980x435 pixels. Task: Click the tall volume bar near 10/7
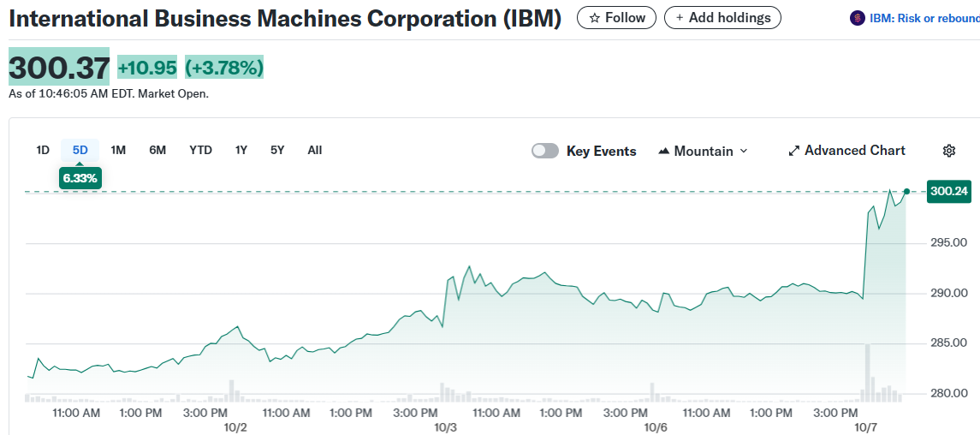(868, 372)
